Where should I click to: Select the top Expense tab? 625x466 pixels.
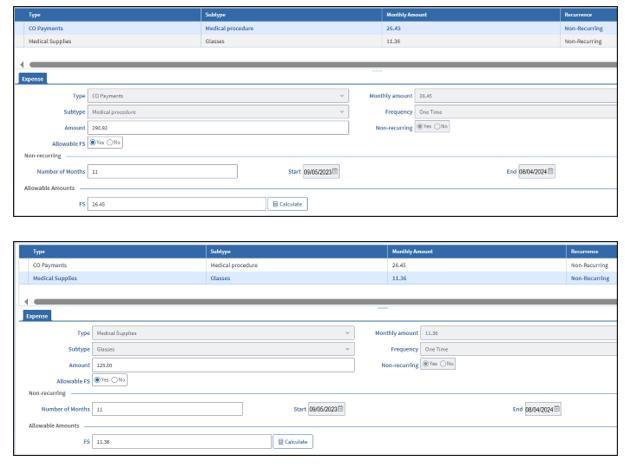pos(33,79)
